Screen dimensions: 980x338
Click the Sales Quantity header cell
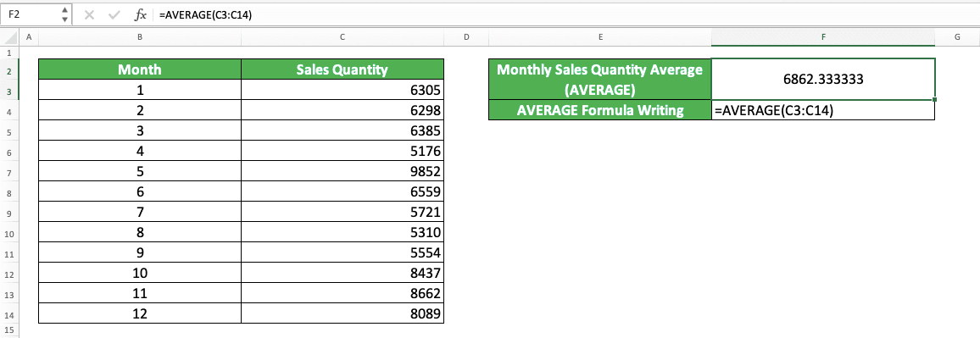coord(342,69)
